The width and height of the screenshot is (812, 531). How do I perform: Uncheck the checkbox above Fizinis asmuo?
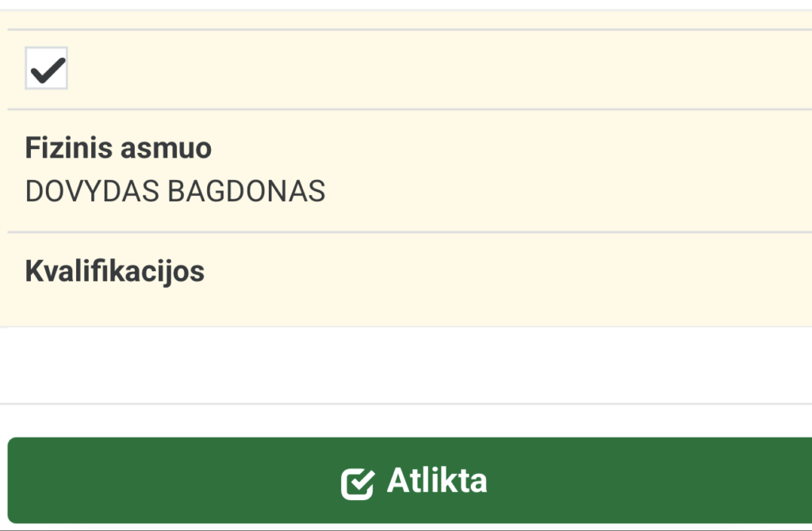click(x=47, y=68)
